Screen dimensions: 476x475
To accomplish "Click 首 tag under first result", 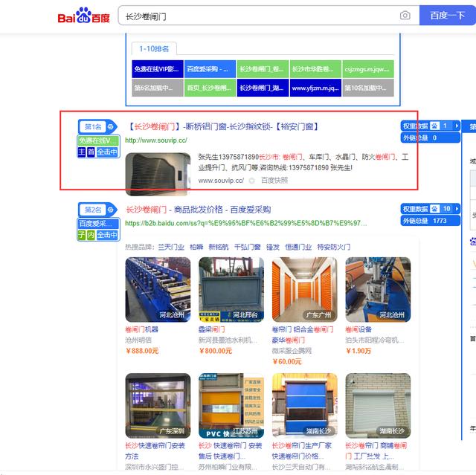I will coord(91,152).
